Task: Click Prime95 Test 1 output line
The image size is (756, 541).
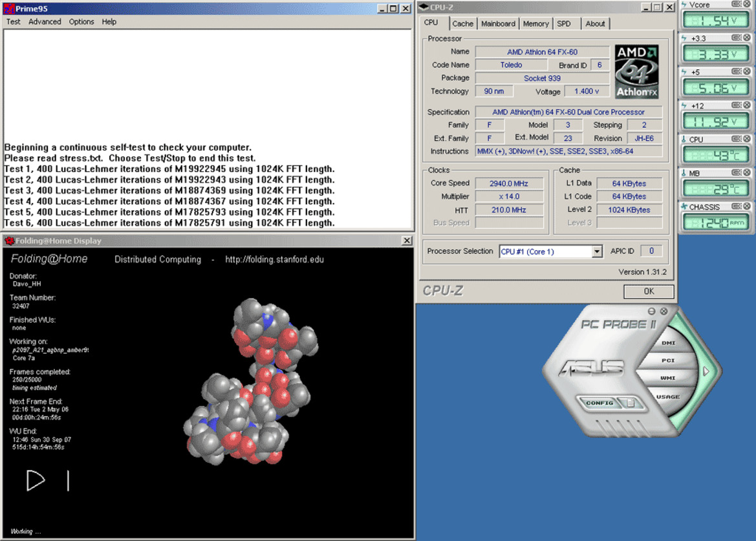Action: click(169, 169)
